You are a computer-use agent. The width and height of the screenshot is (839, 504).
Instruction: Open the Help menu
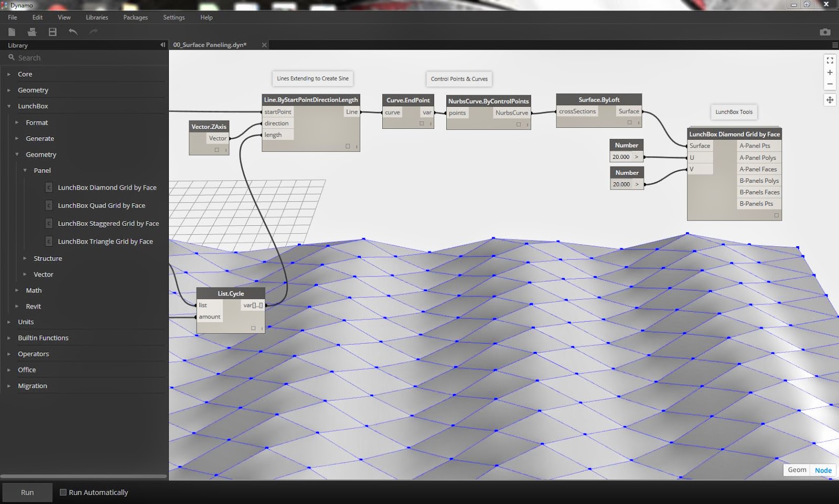[207, 17]
